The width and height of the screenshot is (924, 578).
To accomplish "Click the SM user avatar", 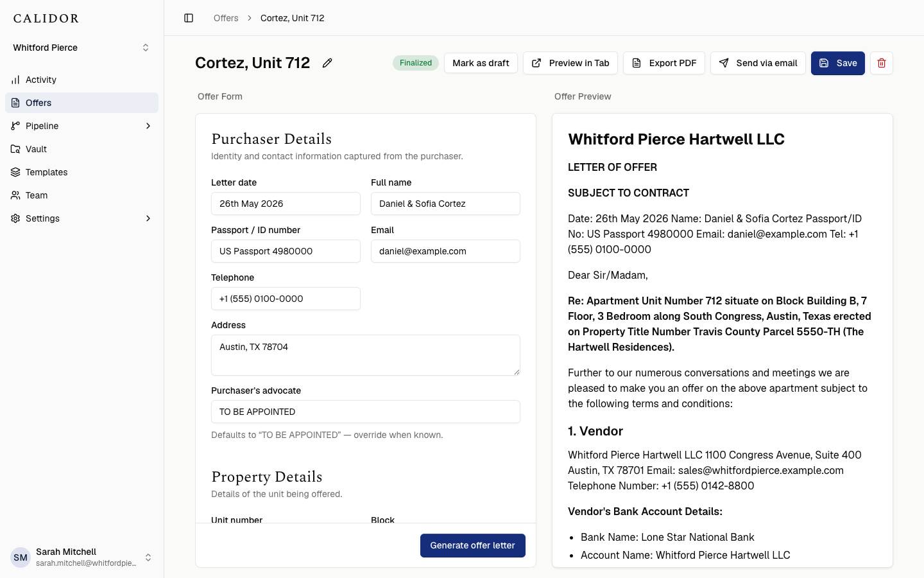I will click(x=21, y=557).
